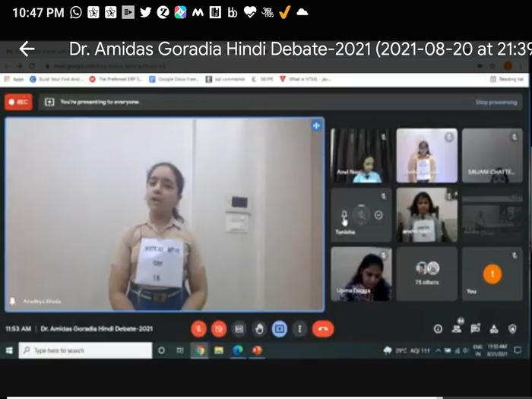
Task: Open the Google Docs bookmark
Action: tap(174, 79)
